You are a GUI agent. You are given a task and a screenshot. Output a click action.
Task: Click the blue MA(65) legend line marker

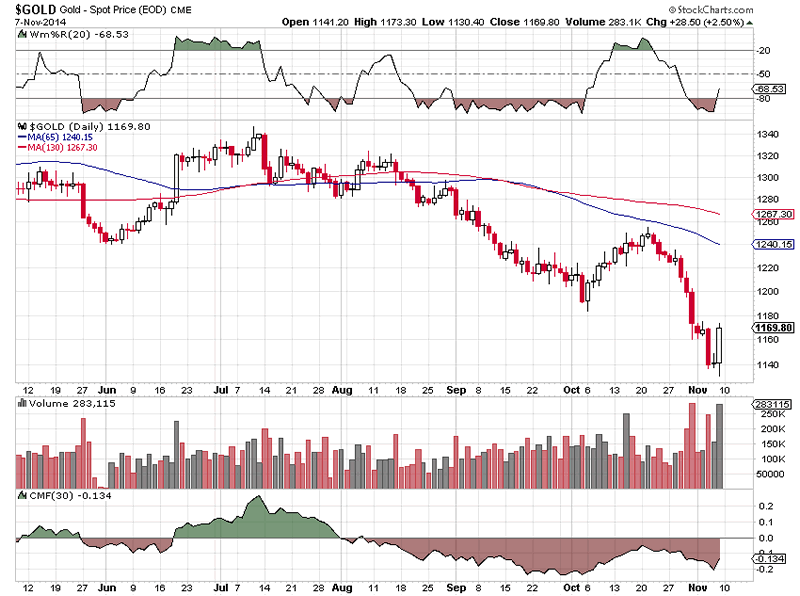pos(22,137)
